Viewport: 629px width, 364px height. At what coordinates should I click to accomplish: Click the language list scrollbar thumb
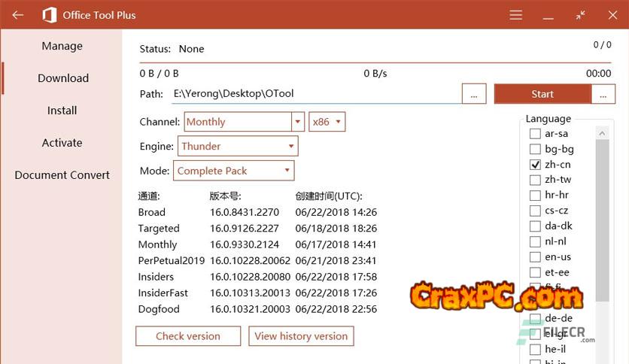pos(602,220)
